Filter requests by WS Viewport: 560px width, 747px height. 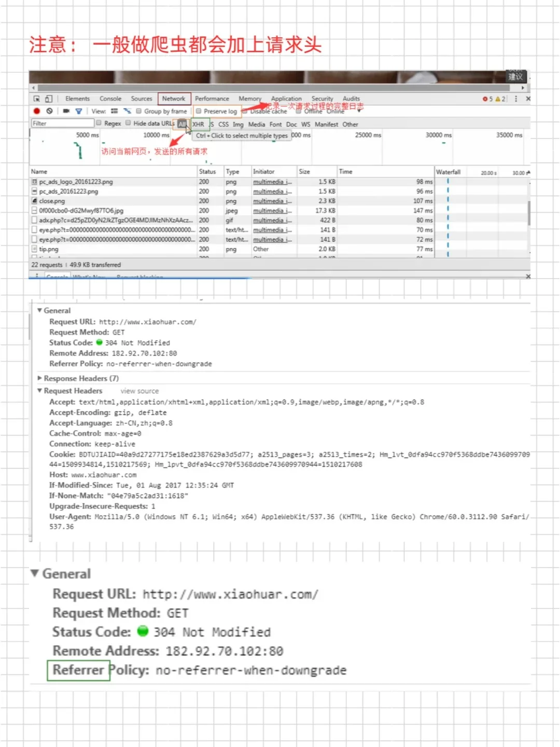click(306, 125)
